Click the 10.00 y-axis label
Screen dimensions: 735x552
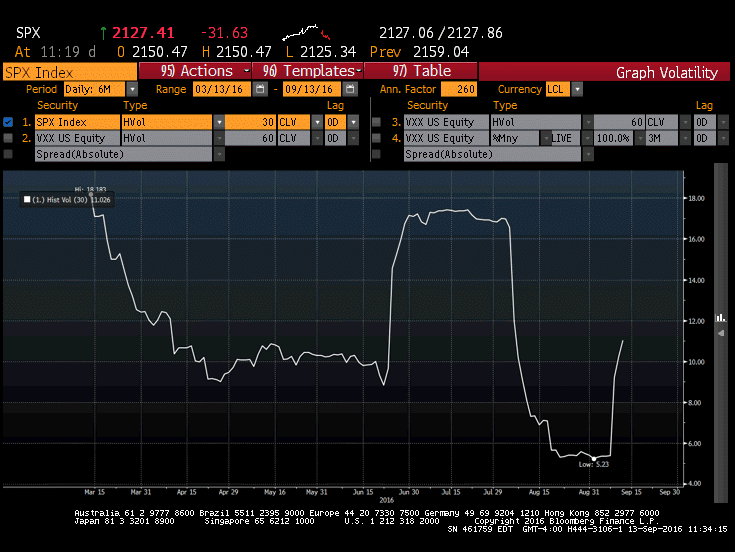pyautogui.click(x=696, y=362)
